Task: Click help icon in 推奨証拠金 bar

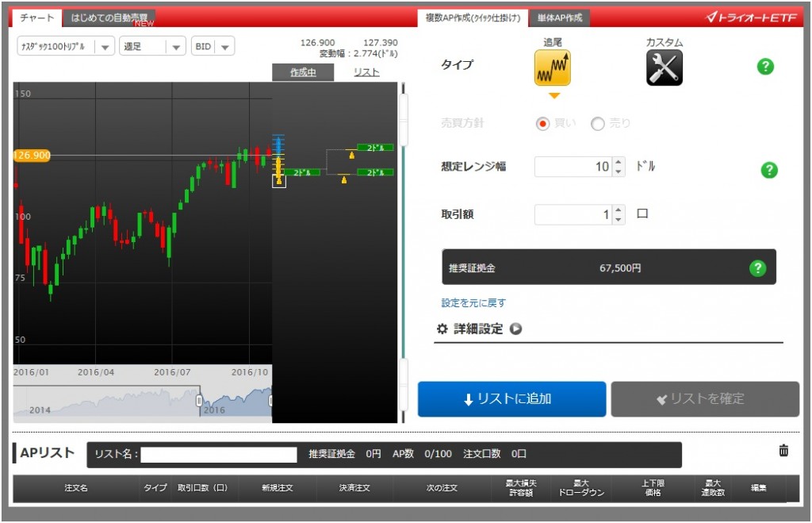Action: tap(757, 268)
